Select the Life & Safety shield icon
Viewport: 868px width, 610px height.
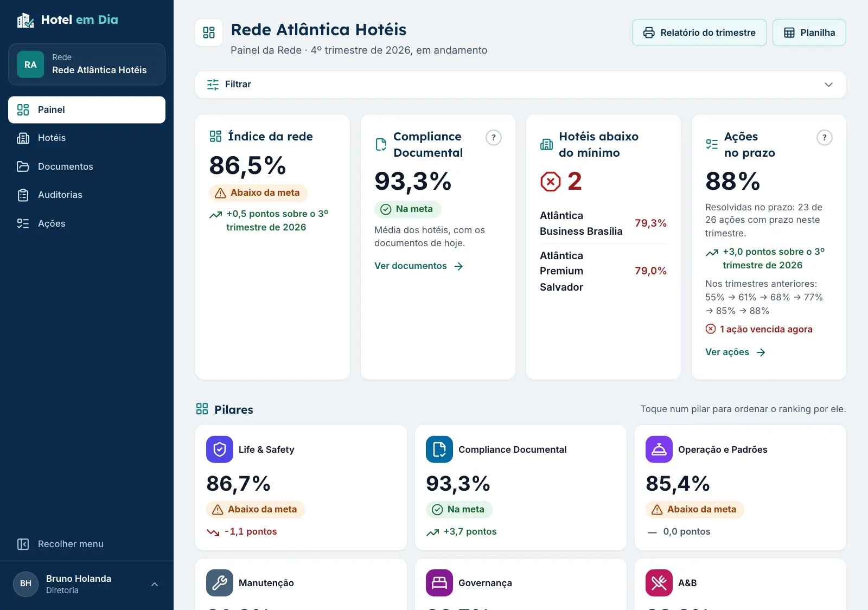[x=220, y=450]
